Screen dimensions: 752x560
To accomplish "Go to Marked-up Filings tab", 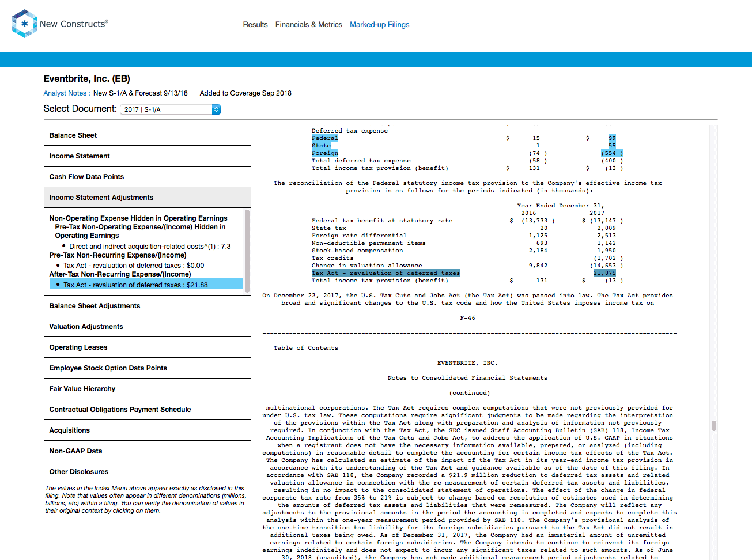I will [380, 25].
